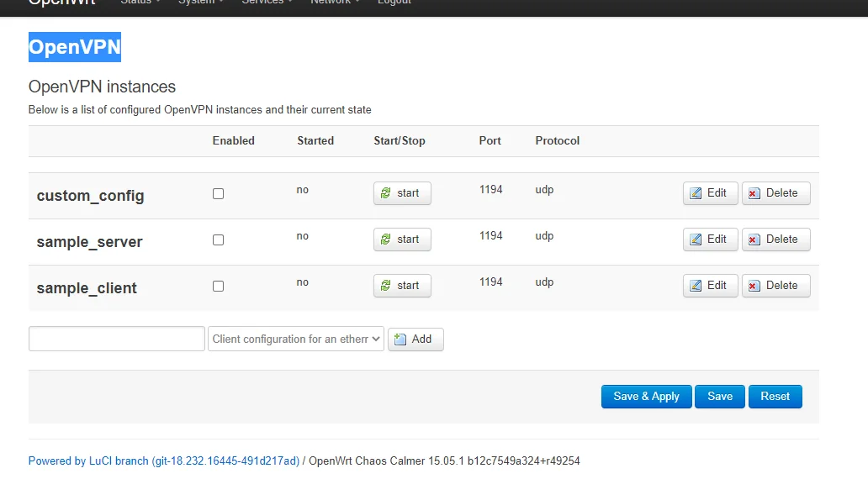The image size is (868, 500).
Task: Edit the custom_config instance
Action: point(710,193)
